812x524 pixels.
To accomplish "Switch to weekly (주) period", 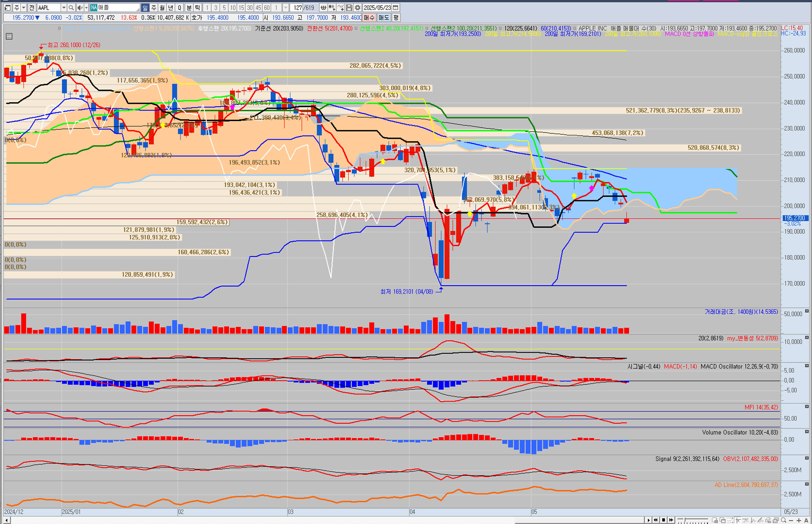I will pyautogui.click(x=154, y=8).
